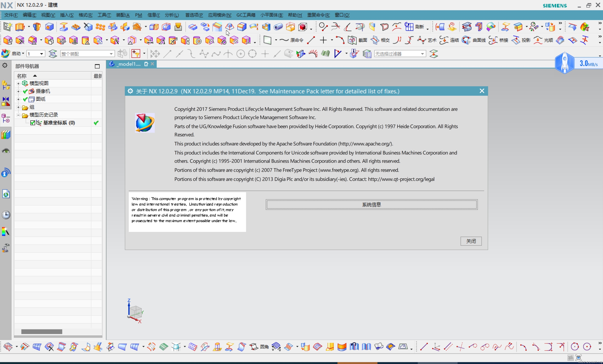Select the 连结 join curves tool

coord(449,40)
